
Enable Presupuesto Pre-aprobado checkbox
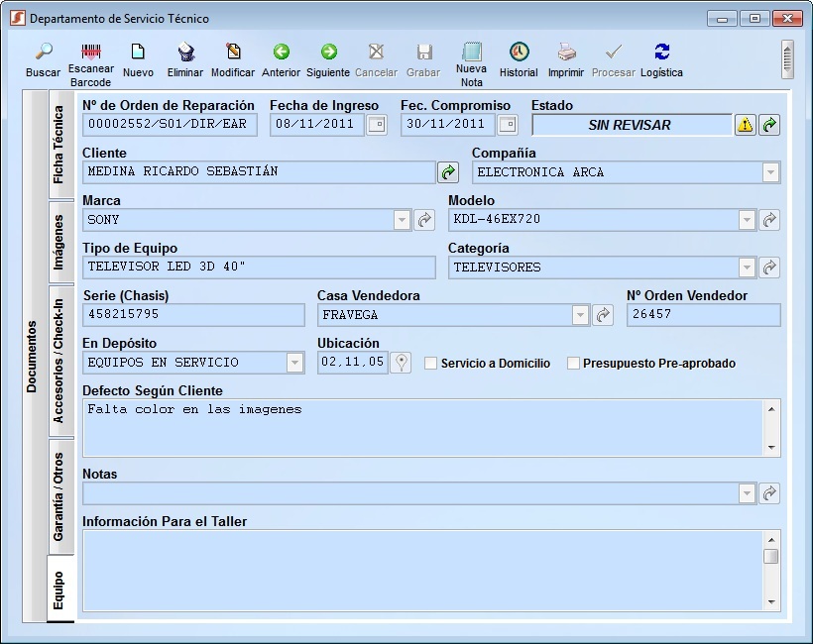(x=573, y=364)
